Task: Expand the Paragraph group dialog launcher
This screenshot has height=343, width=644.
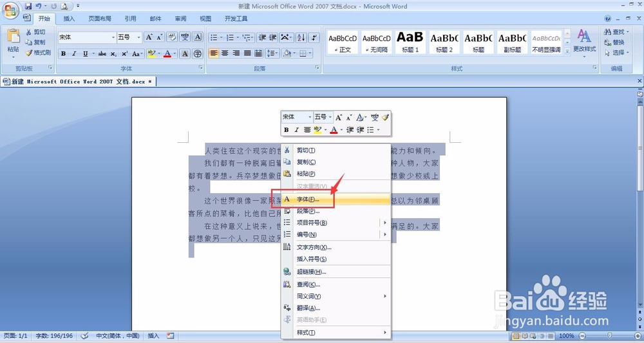Action: [x=317, y=68]
